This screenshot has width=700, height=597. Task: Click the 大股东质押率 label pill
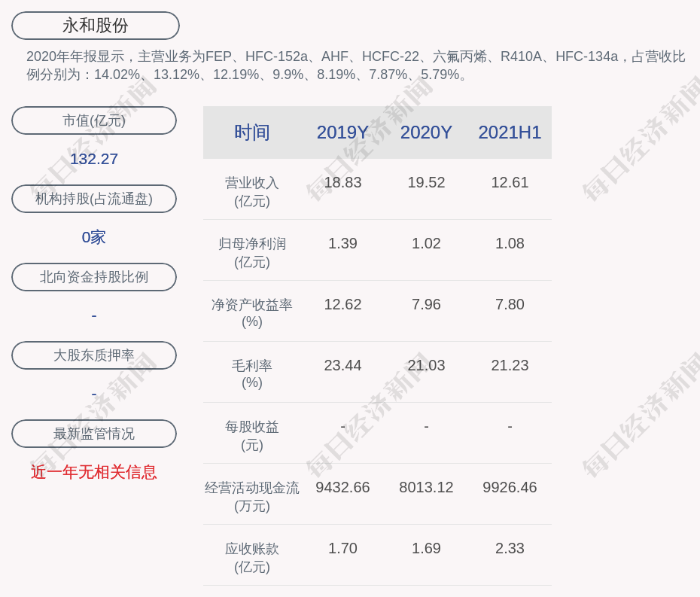(x=94, y=355)
